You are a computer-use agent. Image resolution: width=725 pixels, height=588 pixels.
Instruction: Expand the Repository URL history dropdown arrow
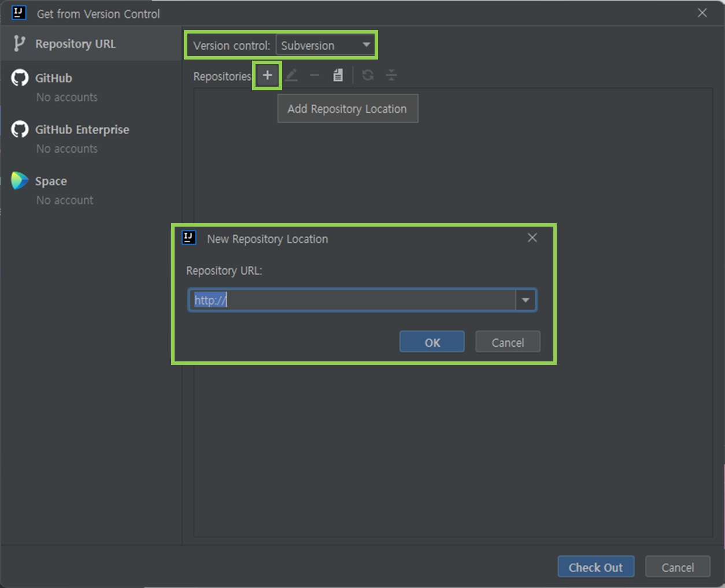526,300
